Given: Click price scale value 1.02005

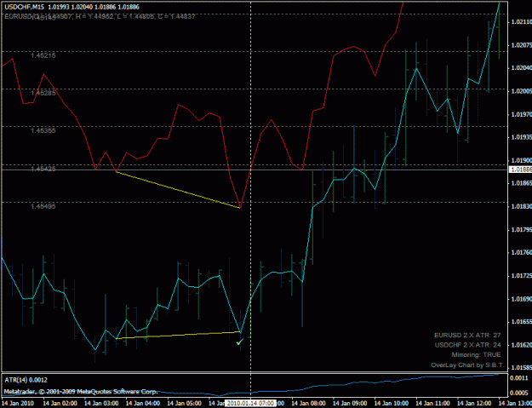Looking at the screenshot, I should click(521, 91).
